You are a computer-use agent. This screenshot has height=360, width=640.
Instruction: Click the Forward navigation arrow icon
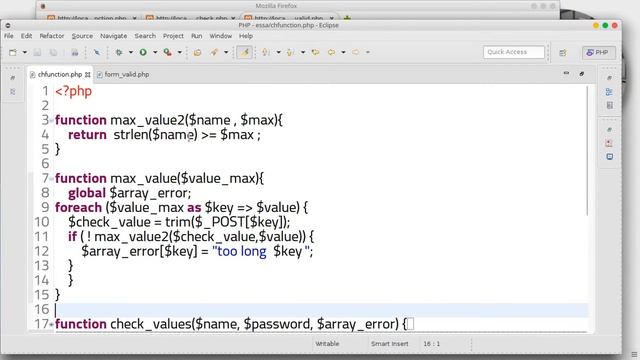(x=356, y=52)
